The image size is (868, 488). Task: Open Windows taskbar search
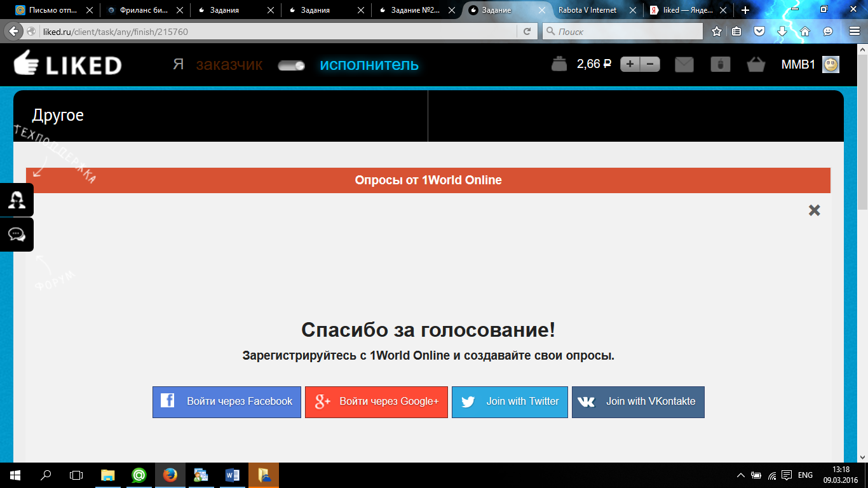46,475
